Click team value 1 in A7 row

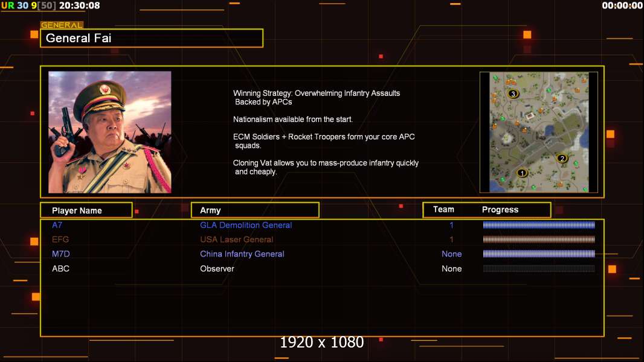(451, 224)
